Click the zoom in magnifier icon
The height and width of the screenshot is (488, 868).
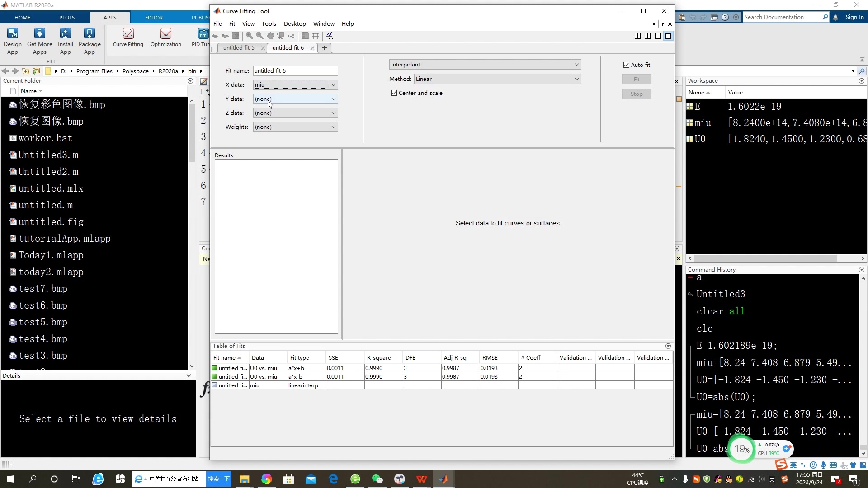click(249, 36)
